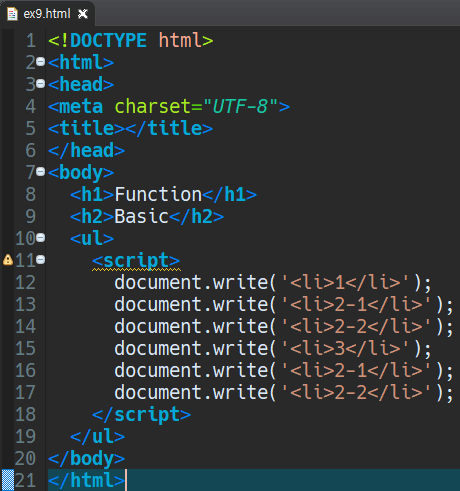Click the closing title tag on line 5

169,129
